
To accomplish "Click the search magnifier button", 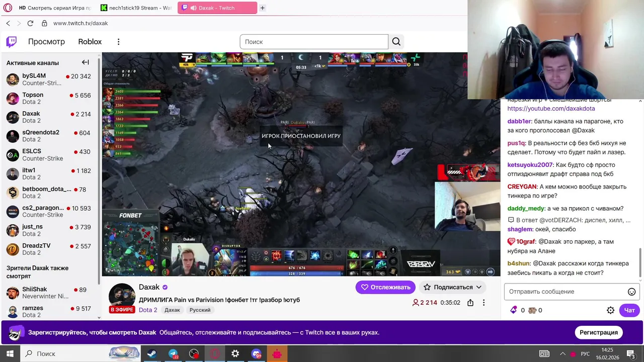I will [x=396, y=42].
